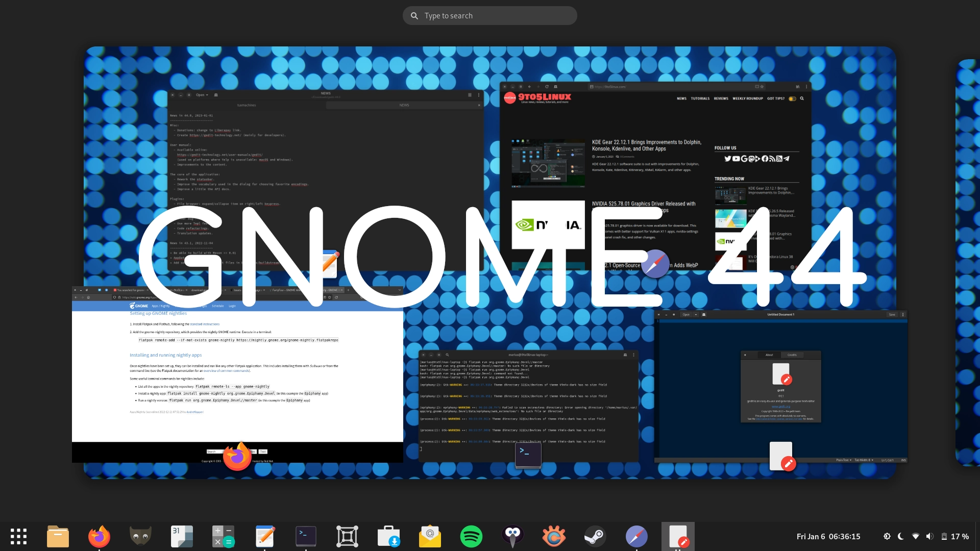
Task: Open the Calendar app from the dock
Action: [x=182, y=536]
